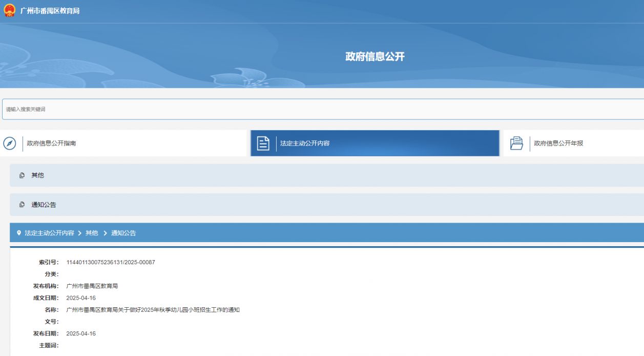
Task: Click the 发布日期 value 2025-04-16
Action: pyautogui.click(x=81, y=333)
